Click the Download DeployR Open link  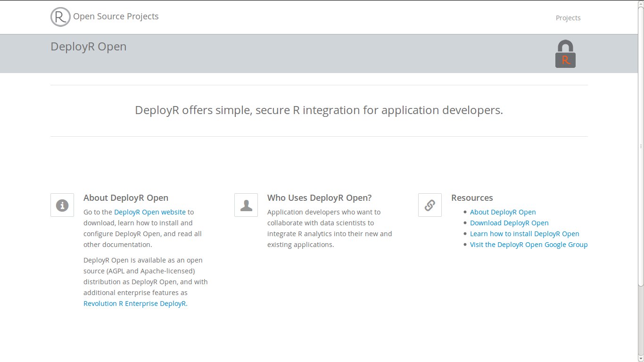(509, 223)
